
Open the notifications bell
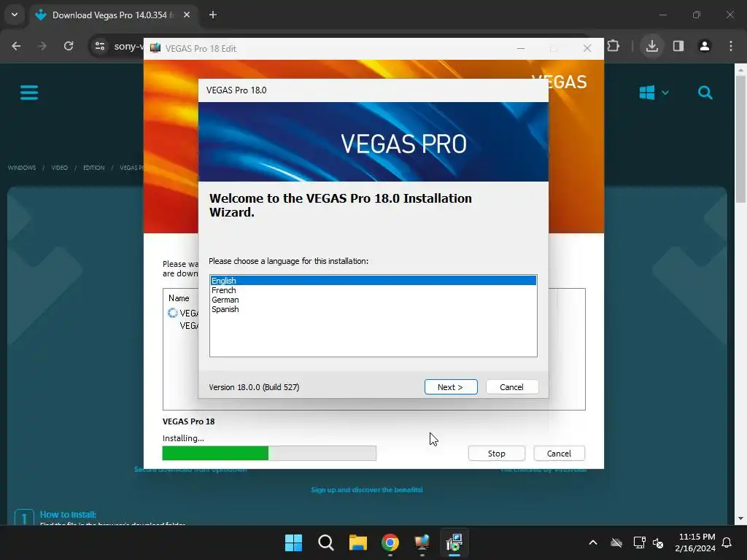click(727, 542)
